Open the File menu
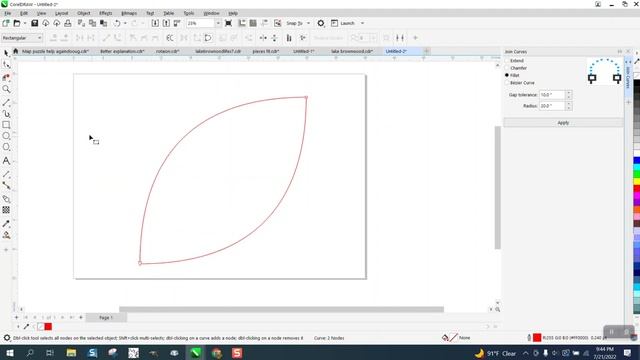This screenshot has height=360, width=640. 7,13
